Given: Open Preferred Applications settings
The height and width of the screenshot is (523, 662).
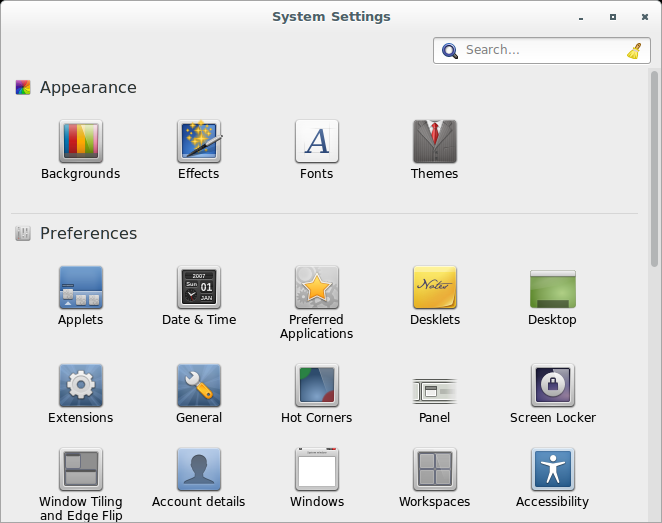Looking at the screenshot, I should [x=316, y=288].
